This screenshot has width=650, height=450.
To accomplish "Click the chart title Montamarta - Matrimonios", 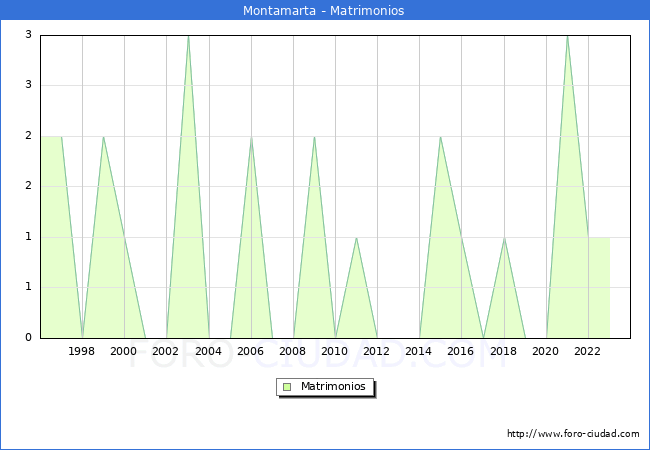I will coord(323,10).
